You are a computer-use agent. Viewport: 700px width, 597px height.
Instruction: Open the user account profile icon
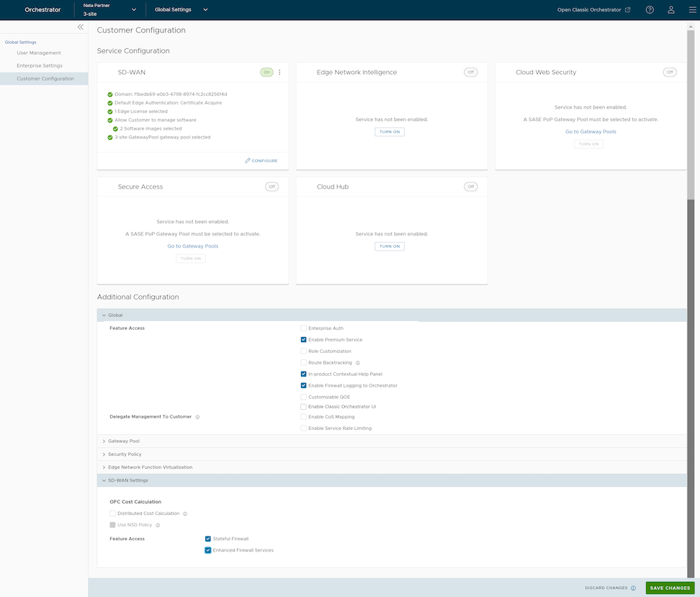pyautogui.click(x=670, y=10)
